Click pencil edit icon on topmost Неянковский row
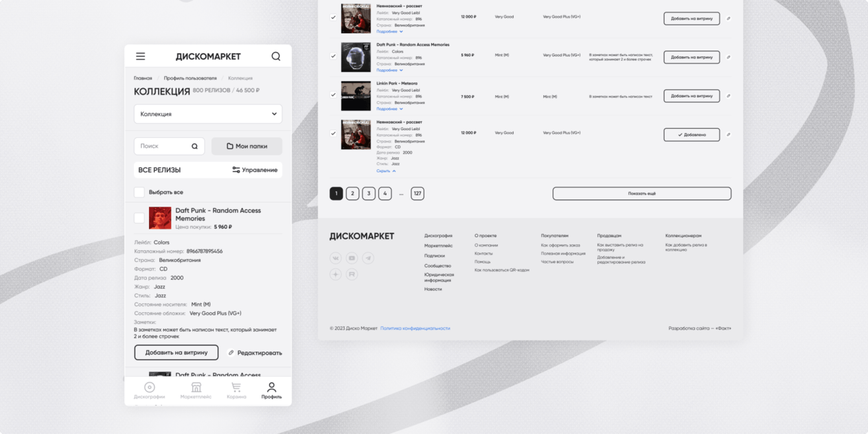The width and height of the screenshot is (868, 434). tap(728, 19)
